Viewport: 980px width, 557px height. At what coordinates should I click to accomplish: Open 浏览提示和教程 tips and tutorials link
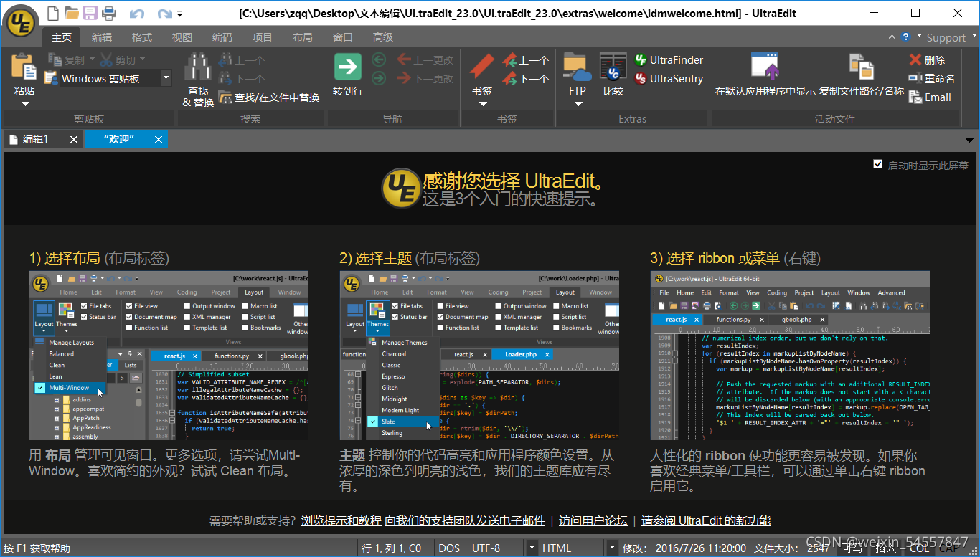[x=341, y=520]
